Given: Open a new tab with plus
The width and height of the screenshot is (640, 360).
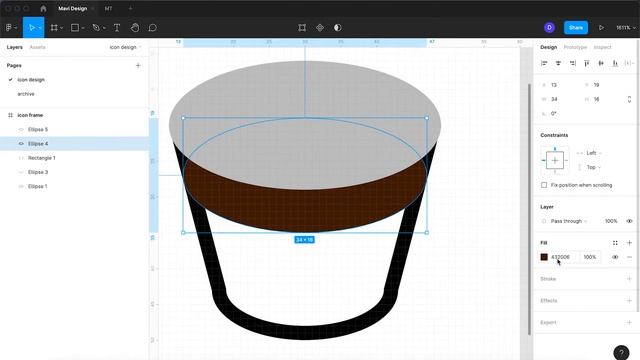Looking at the screenshot, I should point(131,9).
